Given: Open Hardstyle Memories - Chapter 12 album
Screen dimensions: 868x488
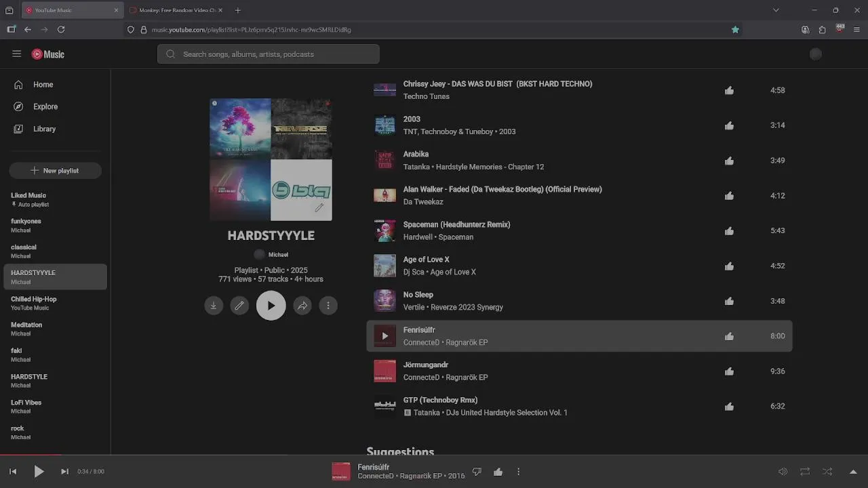Looking at the screenshot, I should (490, 167).
